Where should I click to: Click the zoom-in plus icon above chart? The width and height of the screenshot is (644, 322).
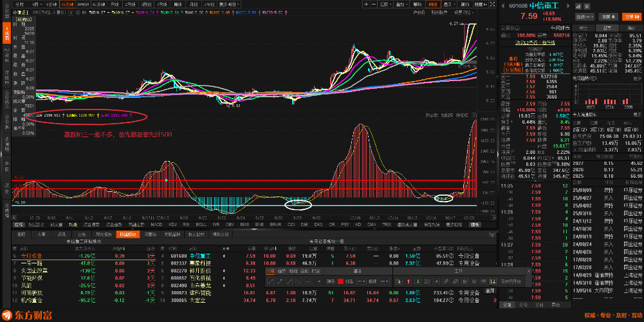click(x=366, y=5)
